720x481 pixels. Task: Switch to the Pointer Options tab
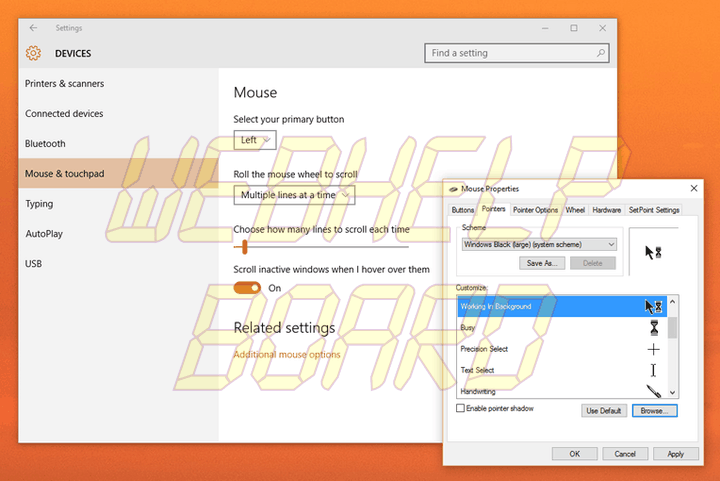(535, 210)
